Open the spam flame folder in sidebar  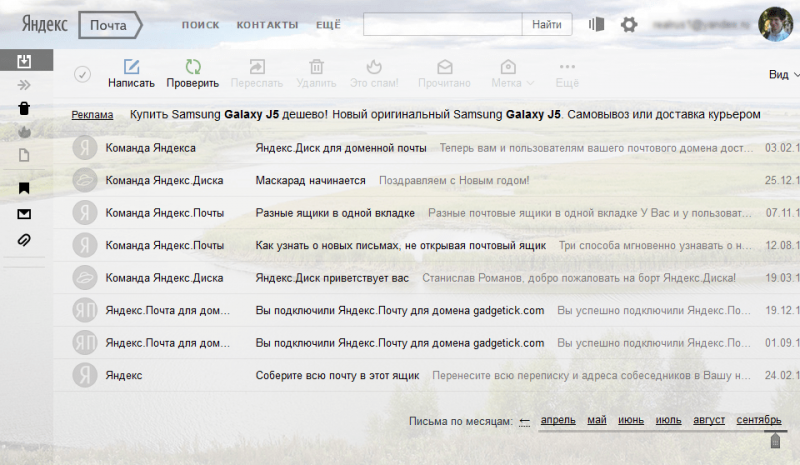click(25, 132)
